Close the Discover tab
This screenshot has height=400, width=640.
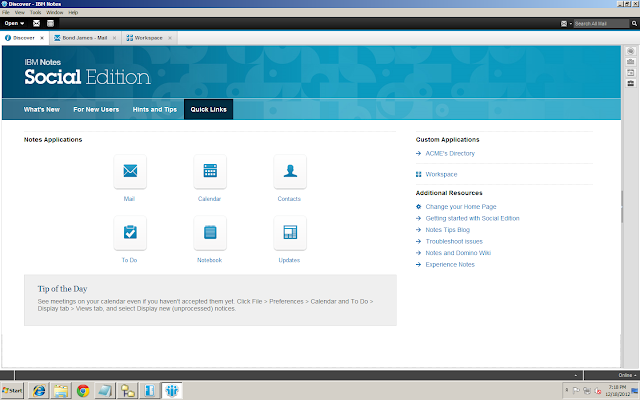42,38
